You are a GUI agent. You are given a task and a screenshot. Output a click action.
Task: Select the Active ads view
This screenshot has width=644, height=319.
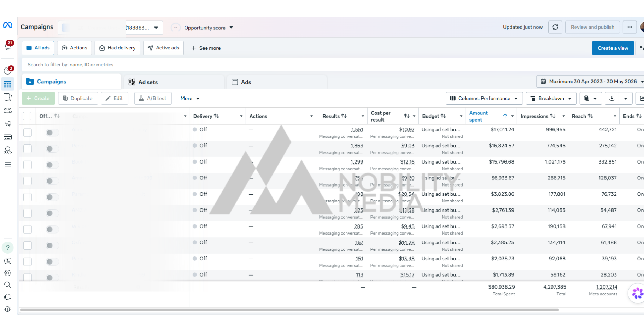pyautogui.click(x=163, y=48)
